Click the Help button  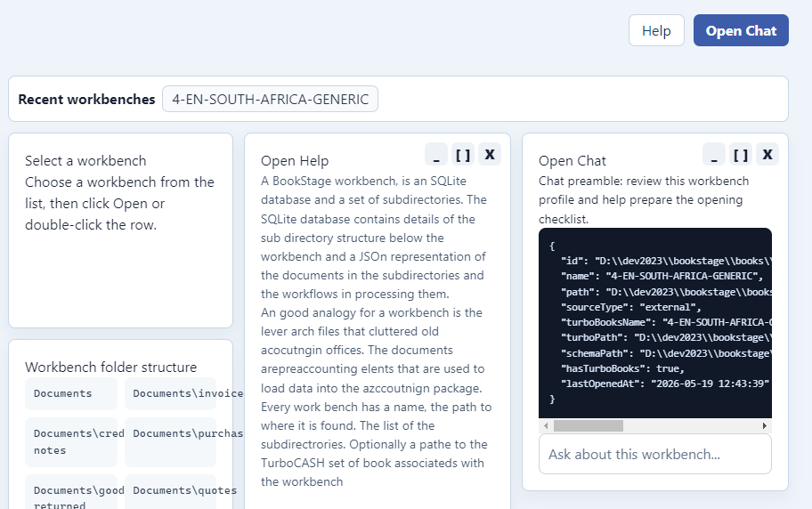click(656, 30)
